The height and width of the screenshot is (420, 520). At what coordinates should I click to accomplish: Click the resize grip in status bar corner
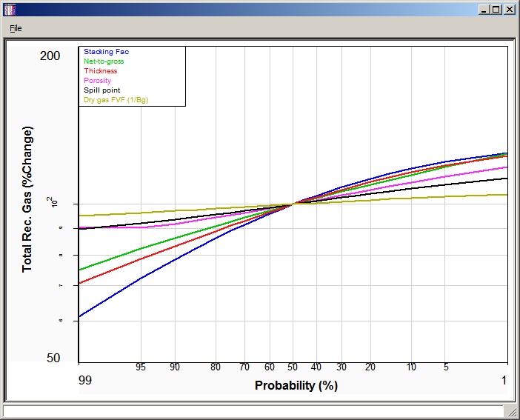[511, 411]
